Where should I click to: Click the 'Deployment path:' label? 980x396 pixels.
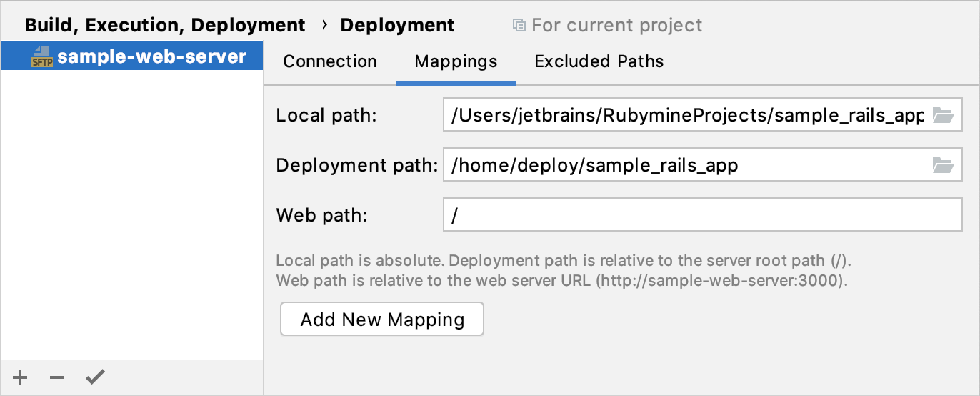[356, 166]
